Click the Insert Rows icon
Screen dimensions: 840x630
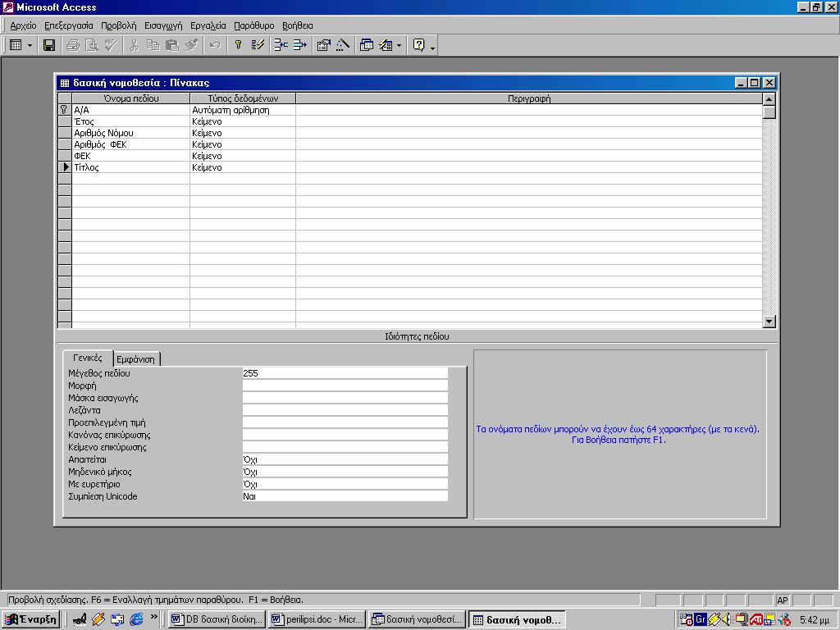[x=281, y=46]
